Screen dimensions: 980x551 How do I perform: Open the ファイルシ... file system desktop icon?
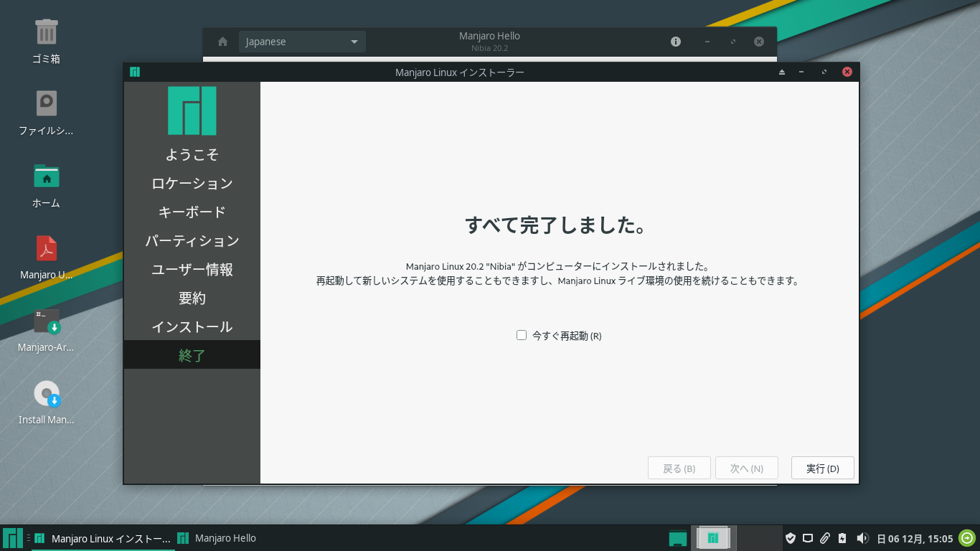point(46,103)
